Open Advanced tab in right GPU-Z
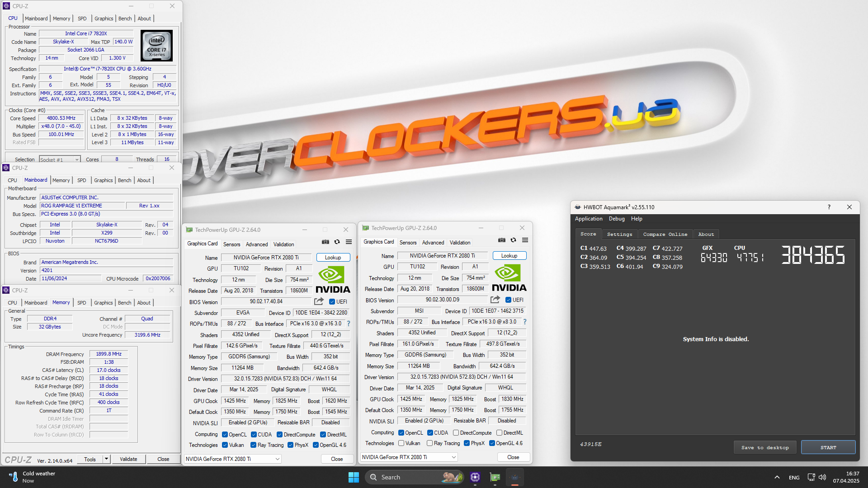The width and height of the screenshot is (868, 488). click(x=433, y=243)
